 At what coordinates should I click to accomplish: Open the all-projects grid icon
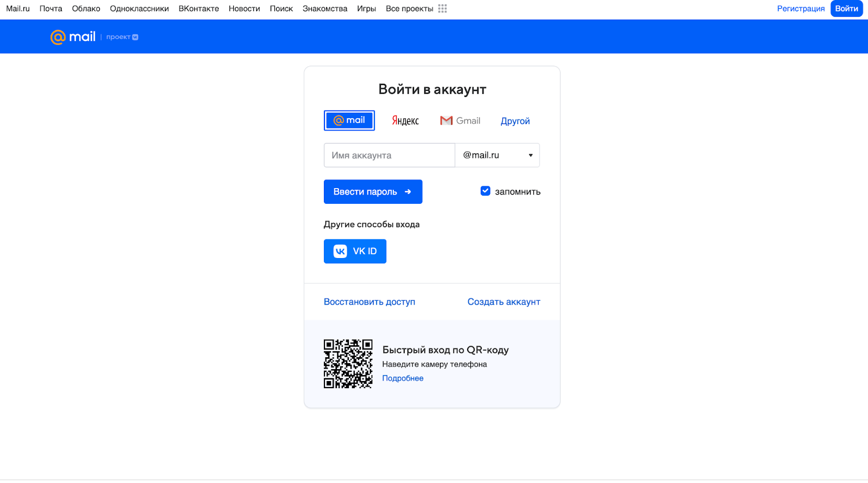(443, 9)
